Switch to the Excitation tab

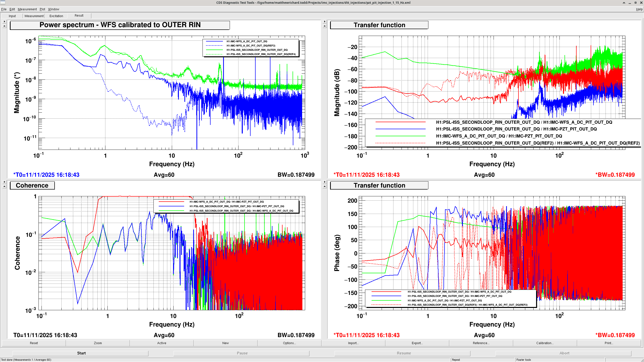[56, 16]
